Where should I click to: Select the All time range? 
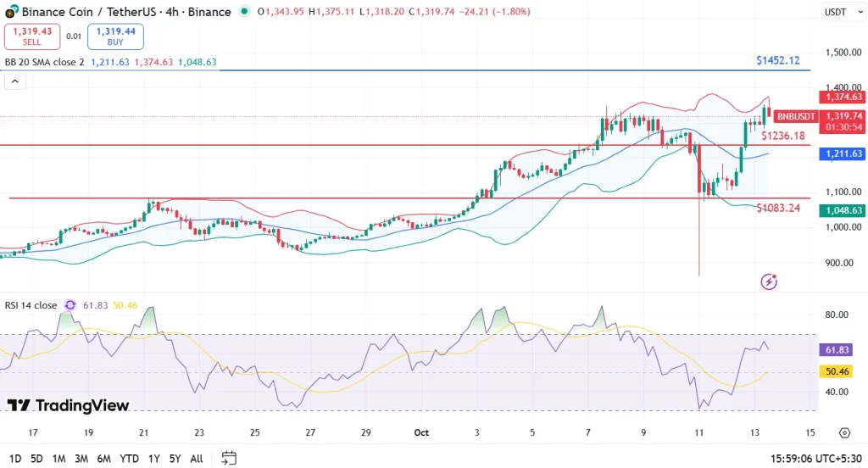196,458
